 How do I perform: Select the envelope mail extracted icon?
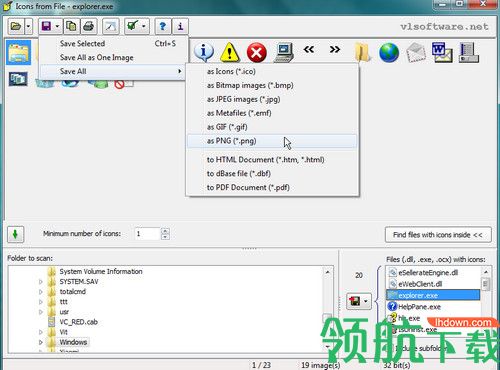pos(416,52)
